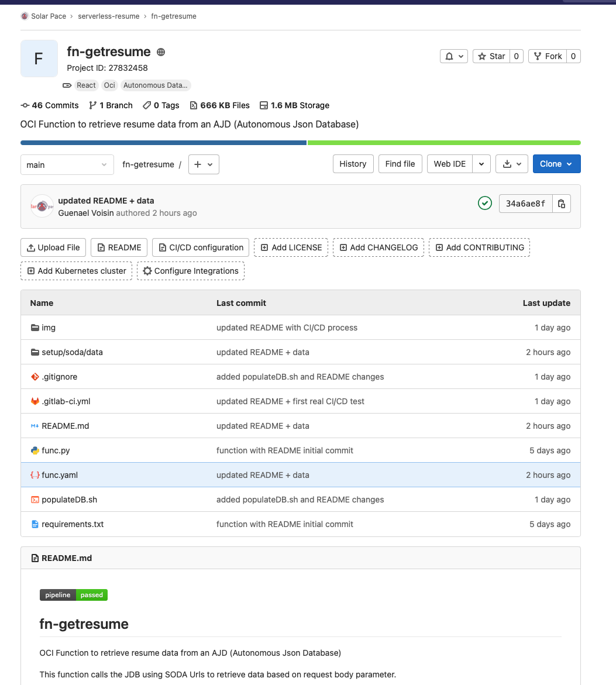Screen dimensions: 616x685
Task: Click the func.yaml braces icon
Action: 35,475
